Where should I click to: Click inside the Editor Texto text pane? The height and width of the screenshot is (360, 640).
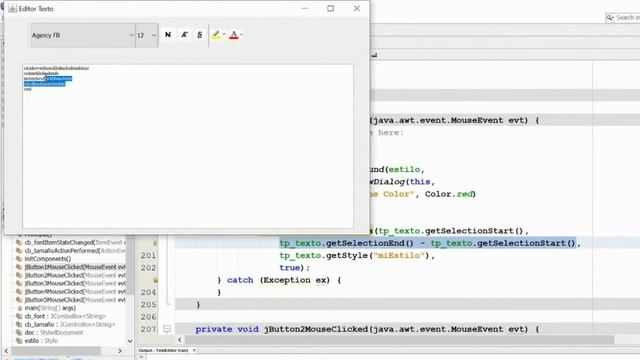coord(188,146)
